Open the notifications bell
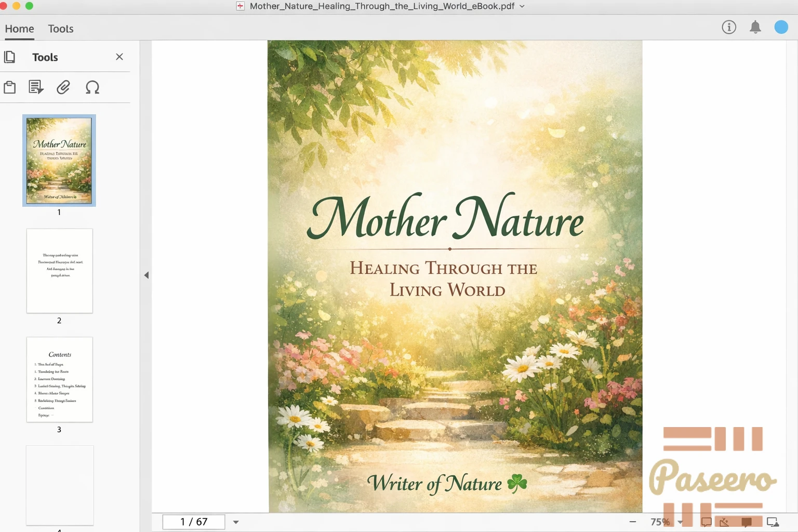Screen dimensions: 798x532 coord(755,27)
